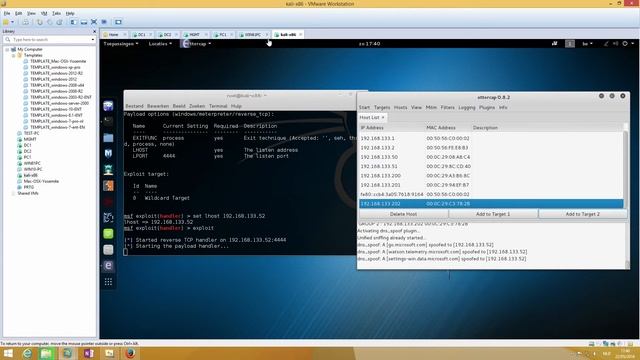Image resolution: width=640 pixels, height=360 pixels.
Task: Open the keyboard layout dropdown in Kali top bar
Action: (x=587, y=44)
